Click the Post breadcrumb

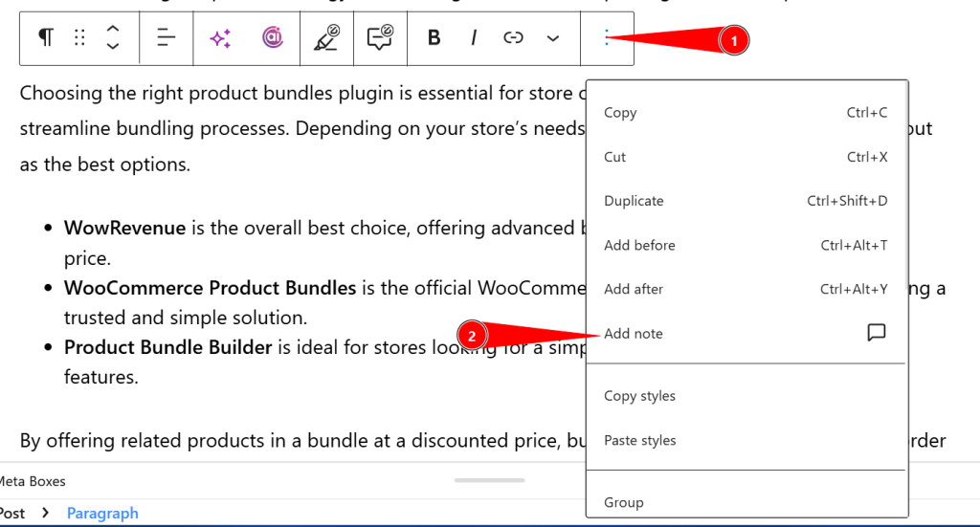tap(11, 514)
